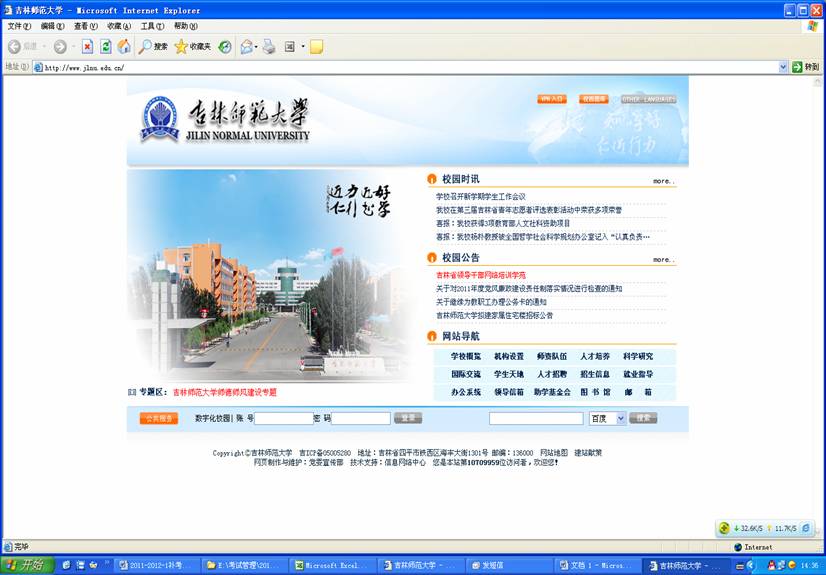
Task: Click the 转到 Go button beside address bar
Action: (805, 67)
